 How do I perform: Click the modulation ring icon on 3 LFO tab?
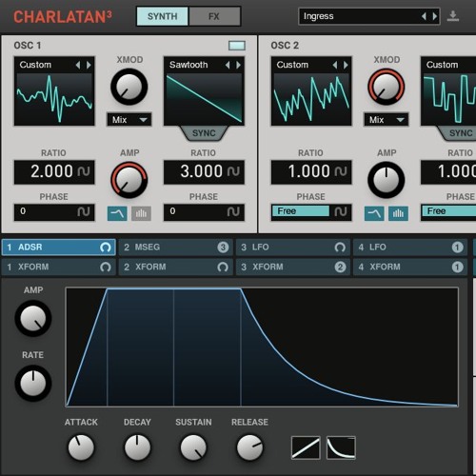(340, 248)
